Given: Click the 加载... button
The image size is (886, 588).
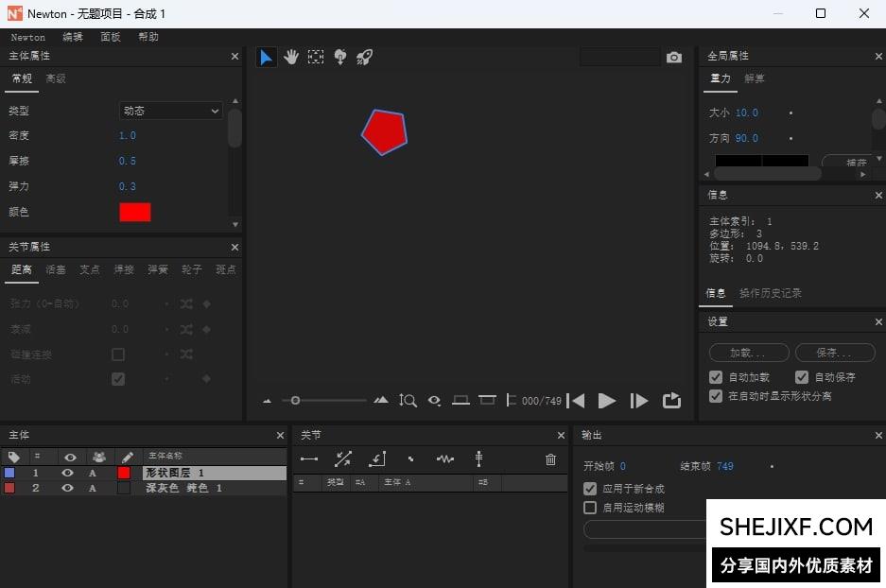Looking at the screenshot, I should 748,353.
